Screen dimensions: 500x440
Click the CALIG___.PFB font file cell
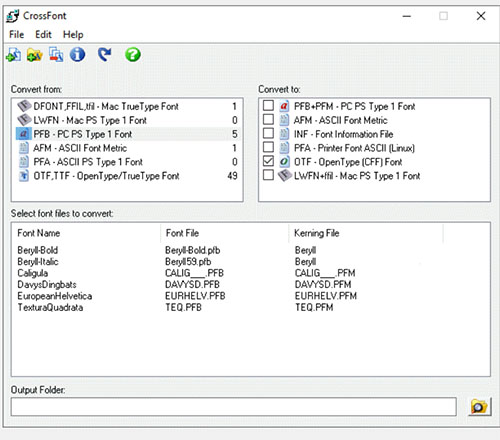(194, 273)
